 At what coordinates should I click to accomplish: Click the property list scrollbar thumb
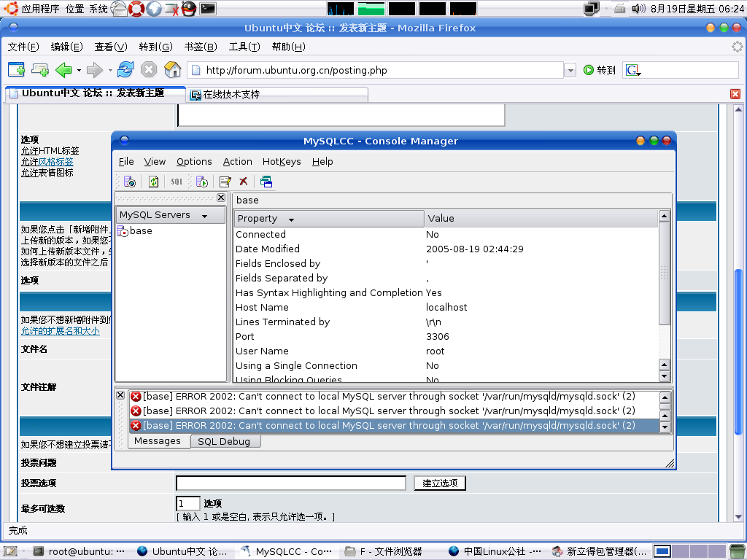tap(665, 273)
